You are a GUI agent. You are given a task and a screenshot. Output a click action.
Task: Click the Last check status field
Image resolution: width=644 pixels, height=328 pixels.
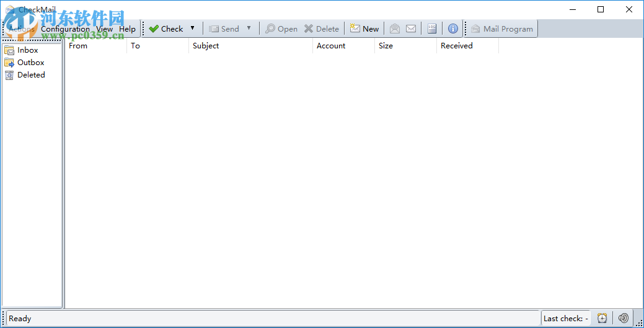click(566, 318)
